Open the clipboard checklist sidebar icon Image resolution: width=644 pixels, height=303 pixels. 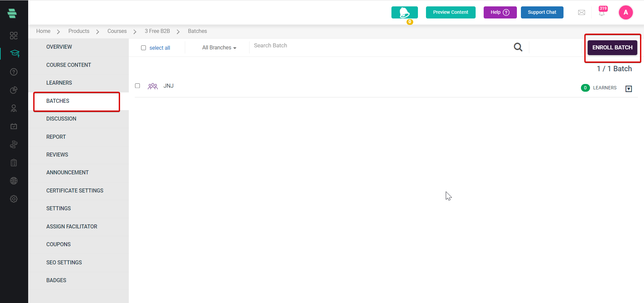[x=14, y=163]
